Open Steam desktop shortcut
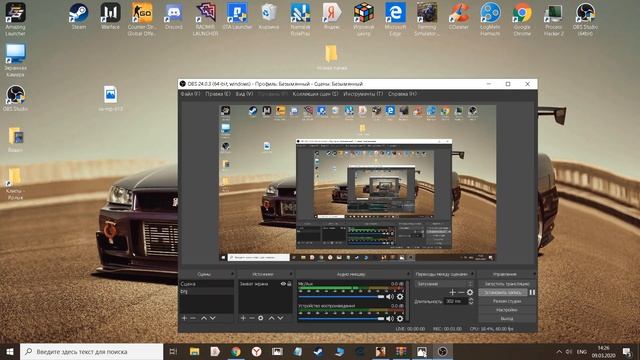 [78, 17]
